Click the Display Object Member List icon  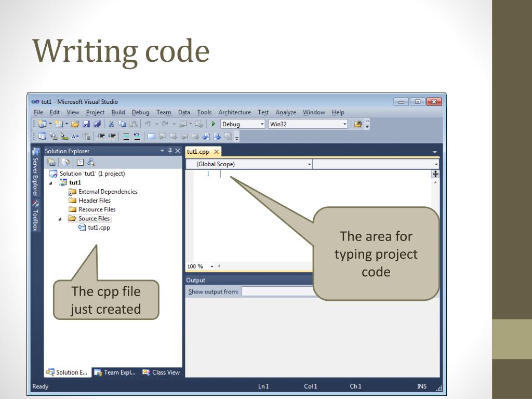coord(43,137)
